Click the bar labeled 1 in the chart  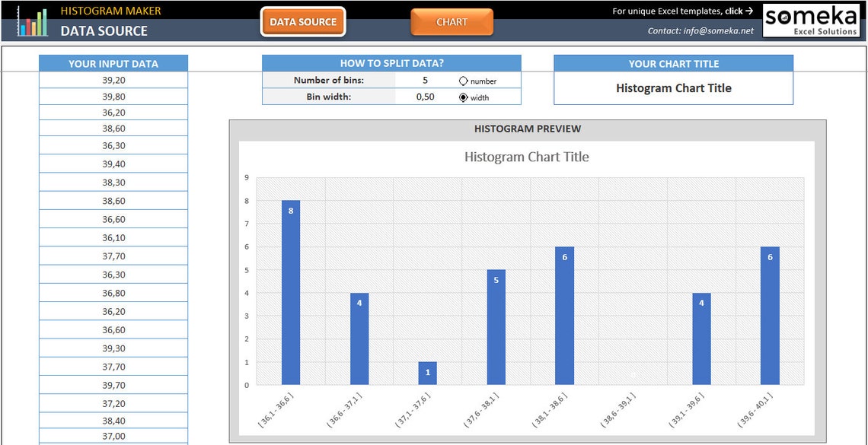[x=428, y=373]
